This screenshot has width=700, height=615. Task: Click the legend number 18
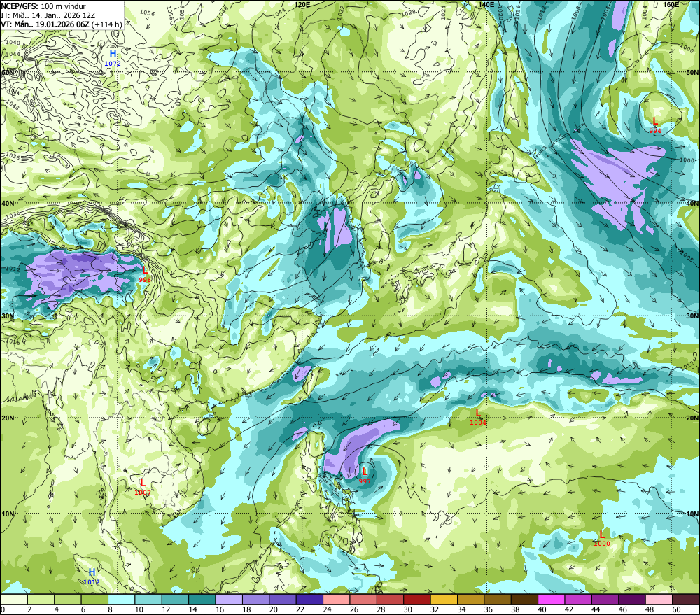246,609
